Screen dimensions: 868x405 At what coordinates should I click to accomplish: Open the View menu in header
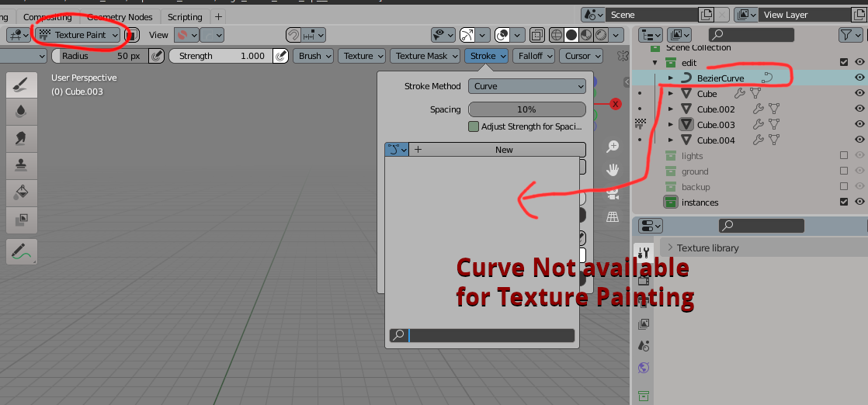[x=158, y=35]
